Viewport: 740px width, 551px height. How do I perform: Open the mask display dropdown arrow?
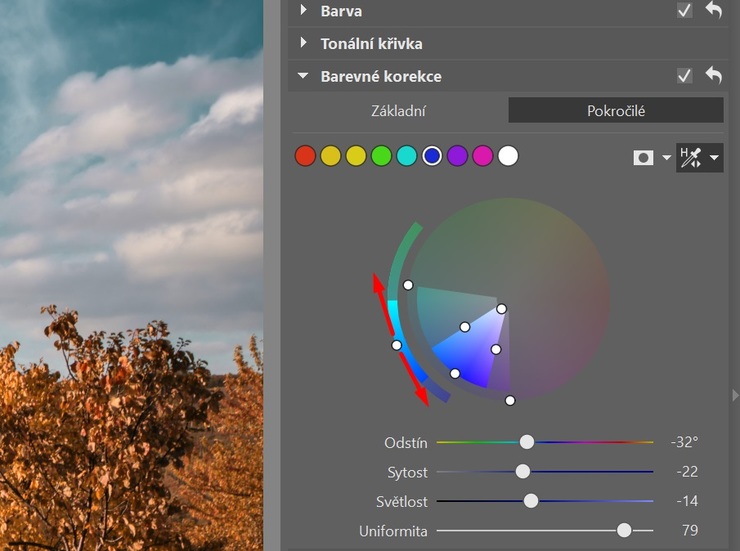[x=666, y=158]
